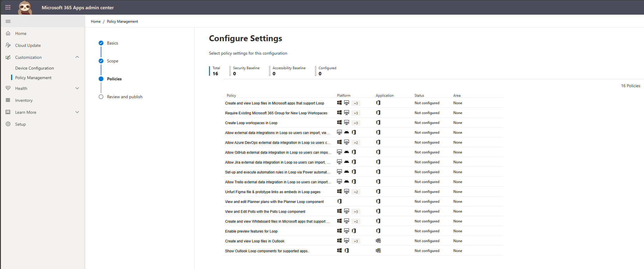
Task: Click Microsoft 365 Apps admin center title
Action: 78,7
